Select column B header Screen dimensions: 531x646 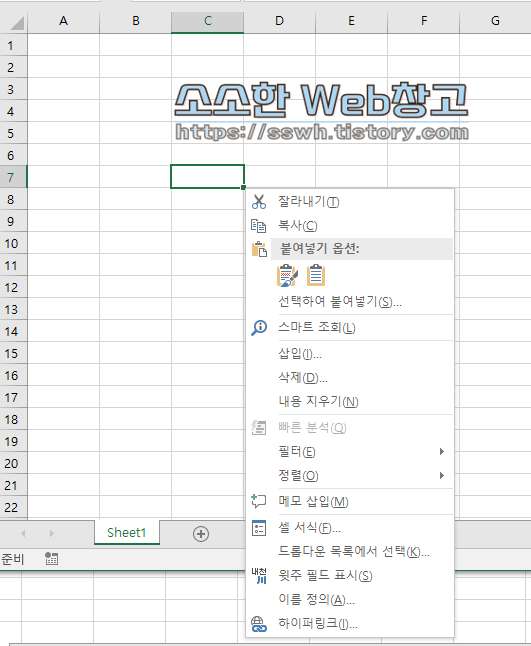coord(136,21)
